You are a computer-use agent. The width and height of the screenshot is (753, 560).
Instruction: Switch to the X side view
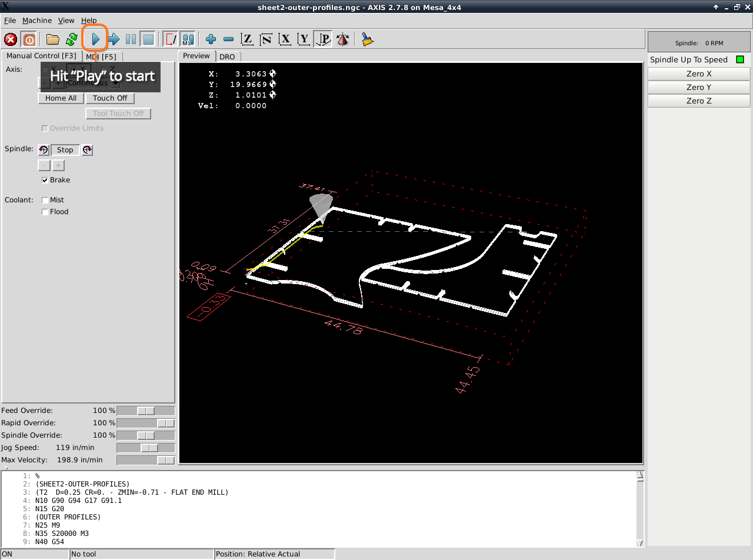[x=285, y=39]
